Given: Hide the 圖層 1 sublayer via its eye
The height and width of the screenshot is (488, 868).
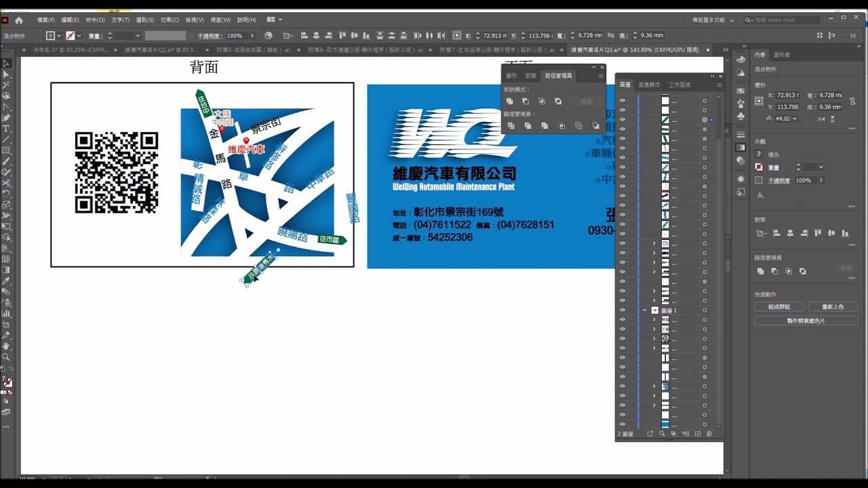Looking at the screenshot, I should point(623,310).
